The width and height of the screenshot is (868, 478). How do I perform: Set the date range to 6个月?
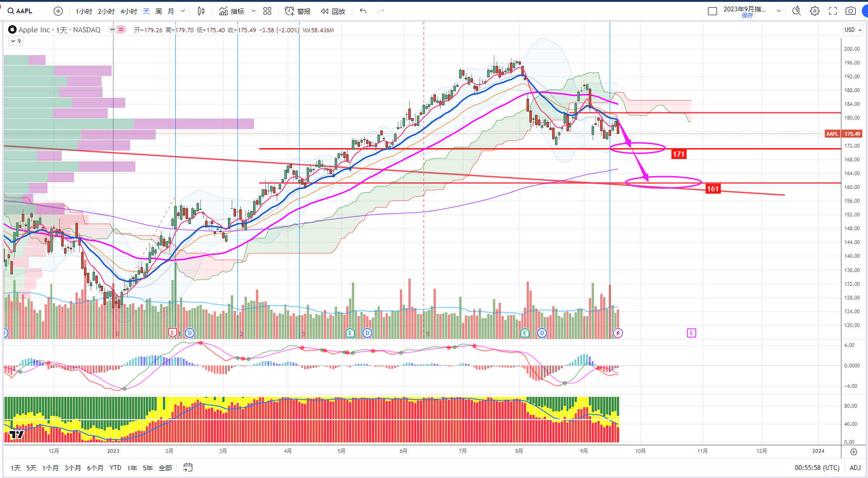(x=95, y=468)
